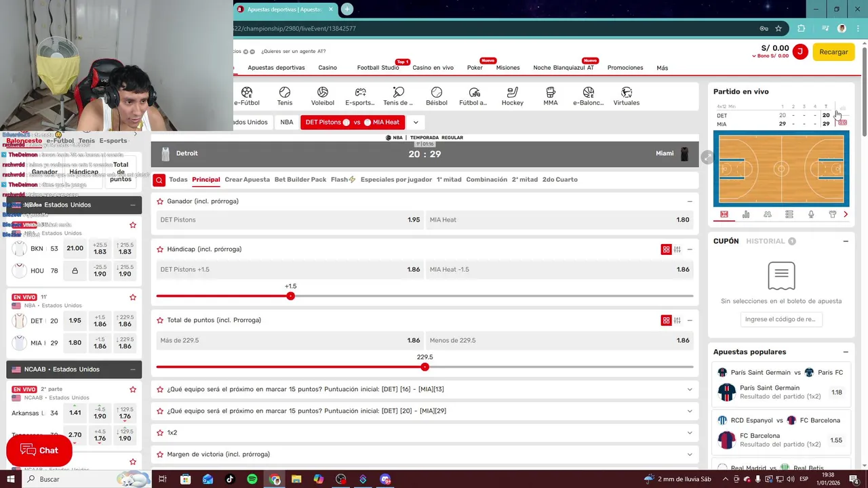868x488 pixels.
Task: Collapse the Cupón panel
Action: click(846, 241)
